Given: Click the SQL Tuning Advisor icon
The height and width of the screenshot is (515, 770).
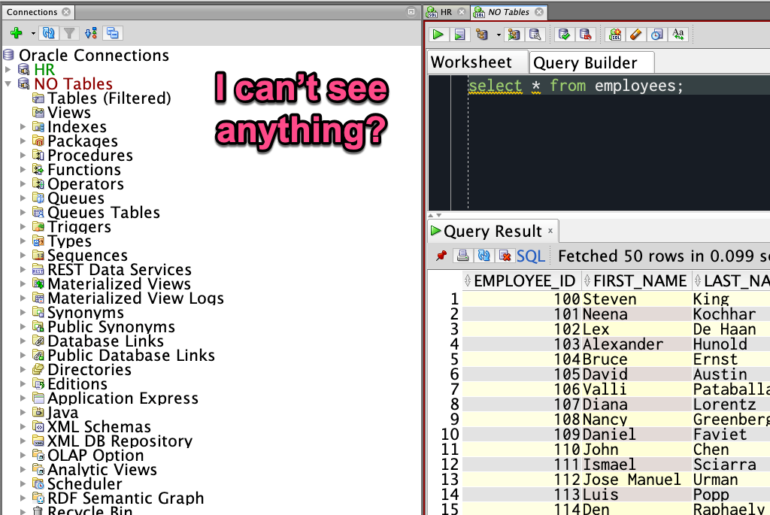Looking at the screenshot, I should click(x=535, y=34).
